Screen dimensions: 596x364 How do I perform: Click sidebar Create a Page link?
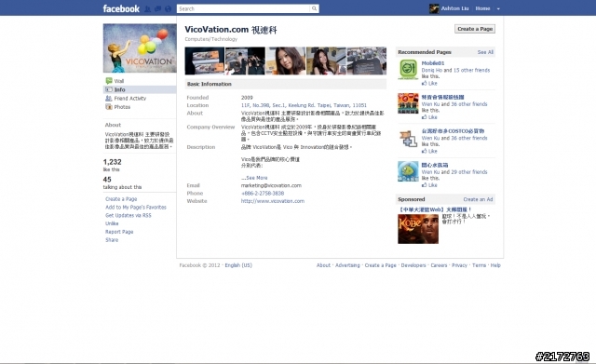tap(121, 199)
